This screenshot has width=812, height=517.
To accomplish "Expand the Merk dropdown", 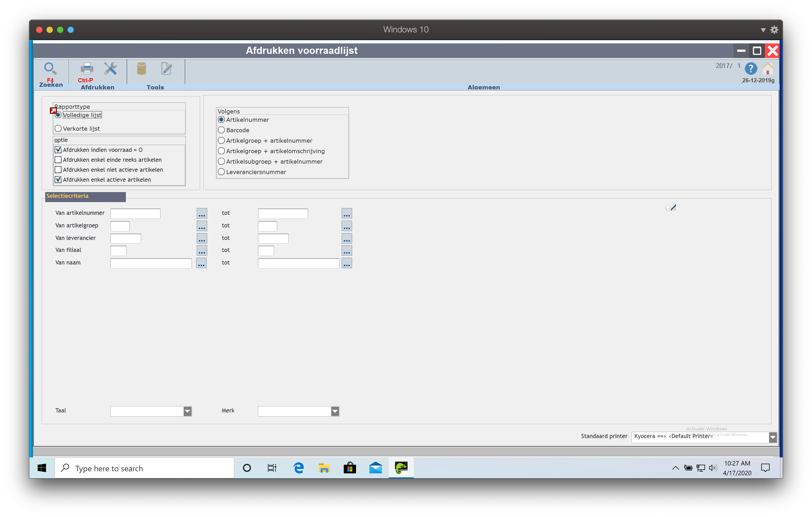I will click(x=335, y=411).
